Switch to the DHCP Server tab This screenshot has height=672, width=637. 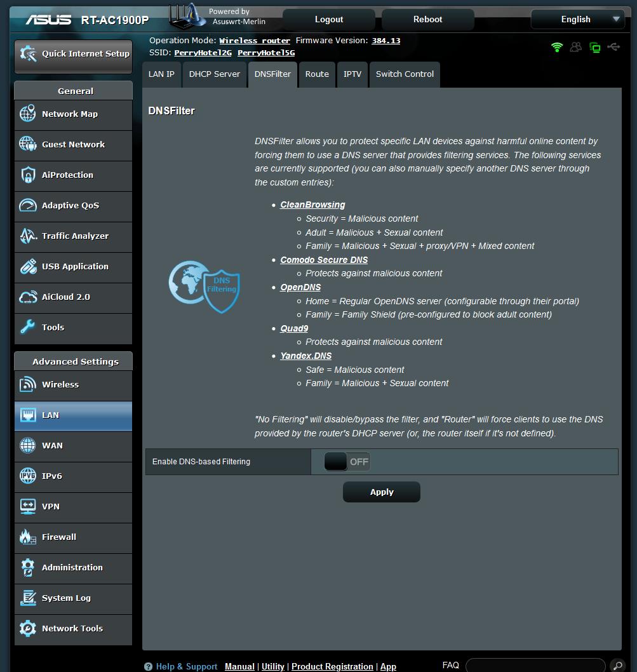[x=214, y=74]
